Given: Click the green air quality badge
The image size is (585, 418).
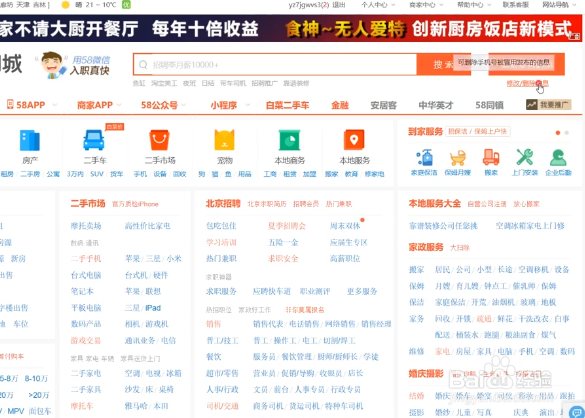Looking at the screenshot, I should point(126,5).
